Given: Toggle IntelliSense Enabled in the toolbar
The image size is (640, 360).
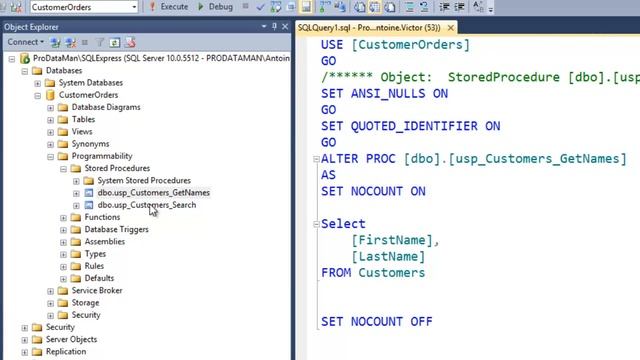Looking at the screenshot, I should [x=306, y=7].
